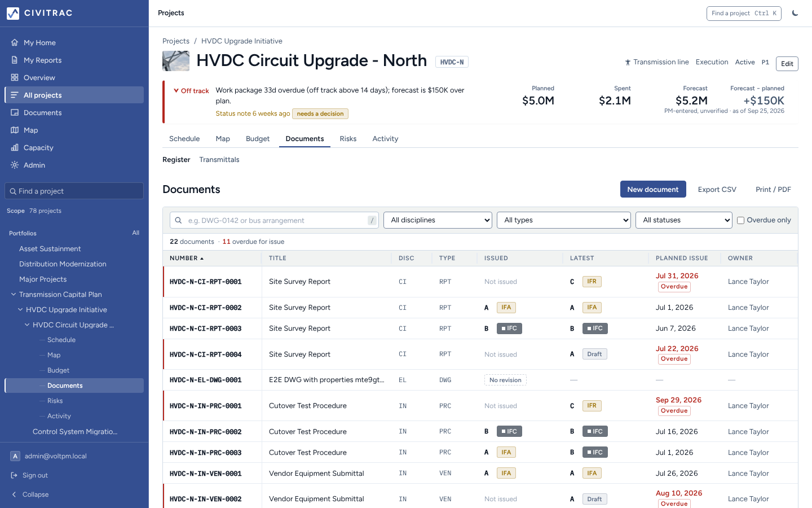Click the Overview grid icon
812x508 pixels.
tap(15, 77)
